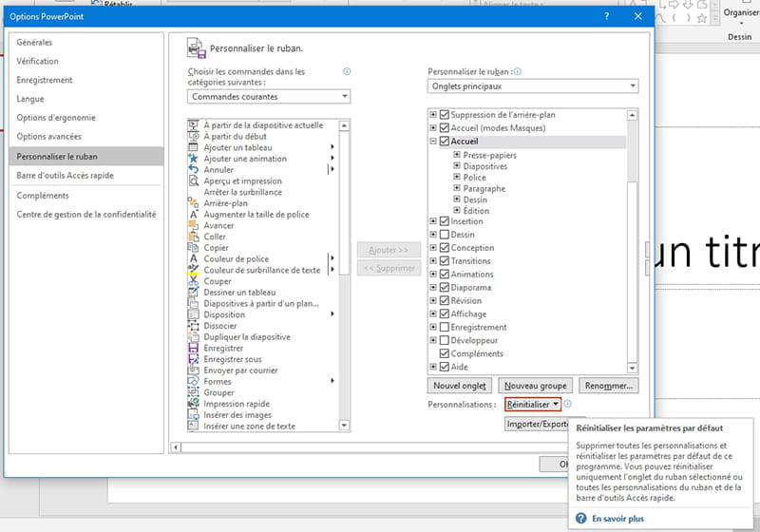
Task: Select Options avancées in the sidebar
Action: [86, 137]
